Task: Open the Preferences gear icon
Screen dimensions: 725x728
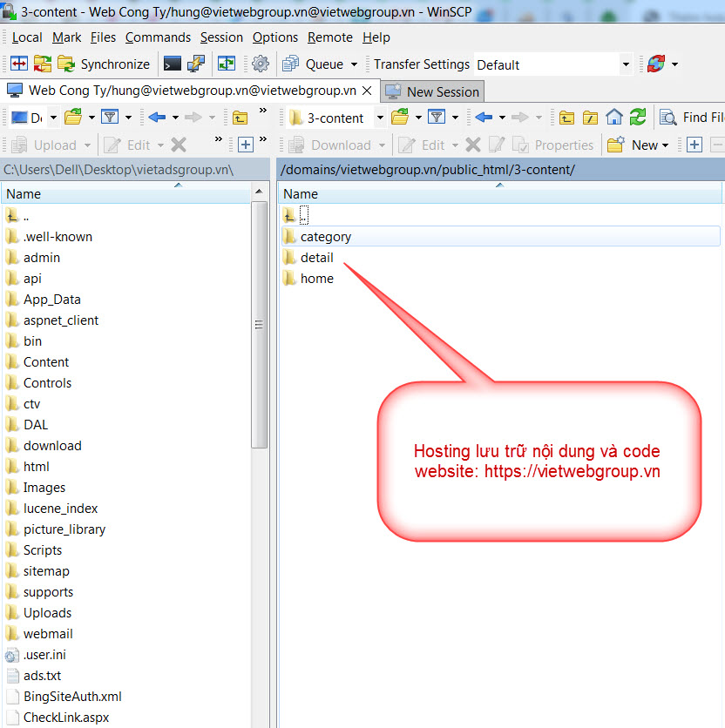Action: pyautogui.click(x=261, y=64)
